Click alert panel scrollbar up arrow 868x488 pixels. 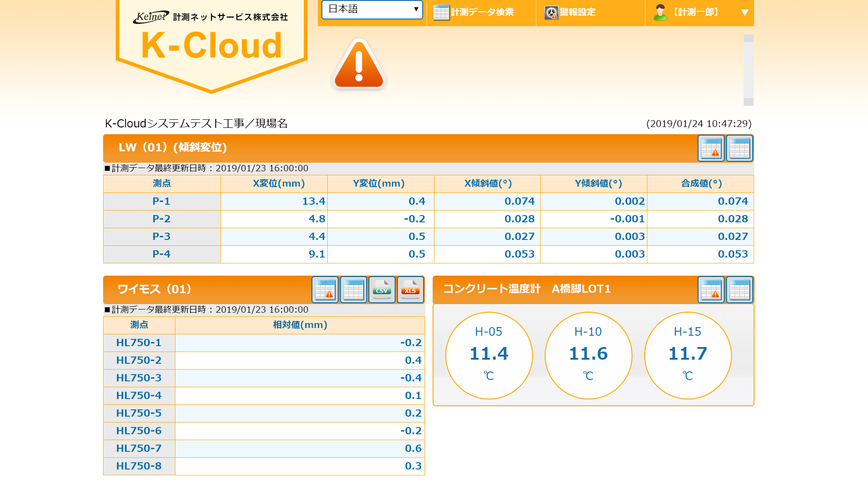pyautogui.click(x=749, y=38)
